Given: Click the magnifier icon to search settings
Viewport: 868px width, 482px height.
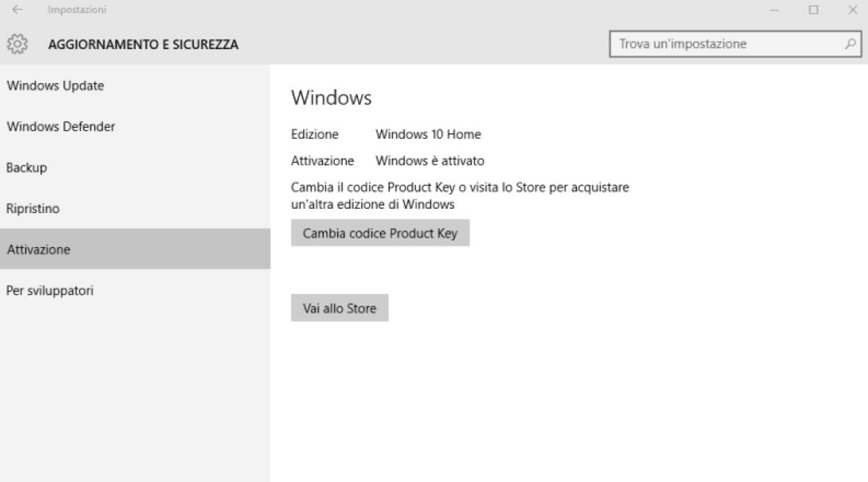Looking at the screenshot, I should tap(851, 44).
